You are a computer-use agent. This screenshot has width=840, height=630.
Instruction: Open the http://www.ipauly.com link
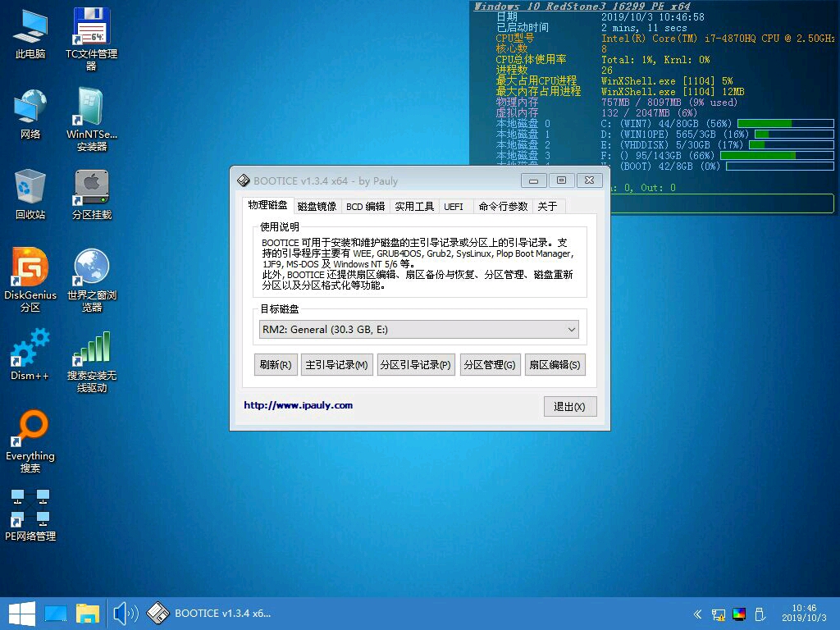coord(299,405)
